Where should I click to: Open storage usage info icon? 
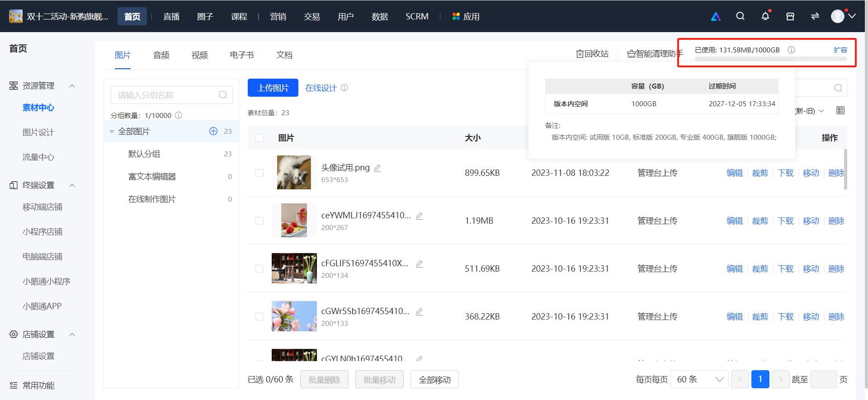point(791,50)
